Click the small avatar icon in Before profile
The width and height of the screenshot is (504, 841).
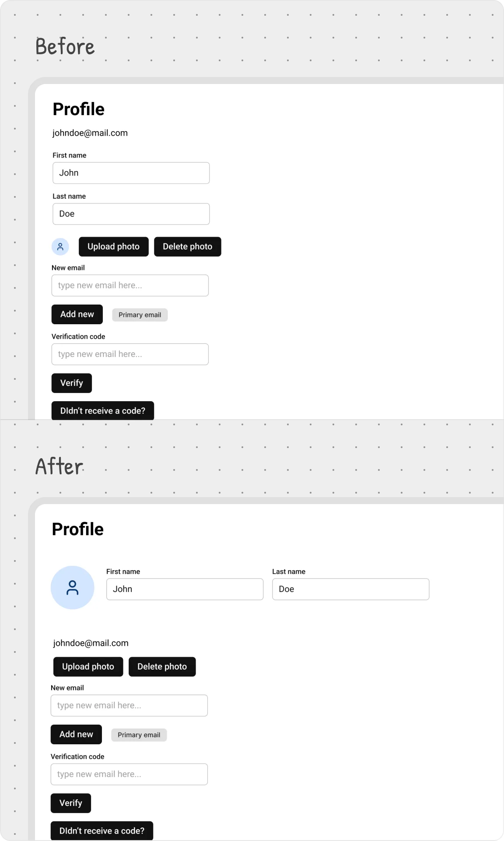pos(60,247)
